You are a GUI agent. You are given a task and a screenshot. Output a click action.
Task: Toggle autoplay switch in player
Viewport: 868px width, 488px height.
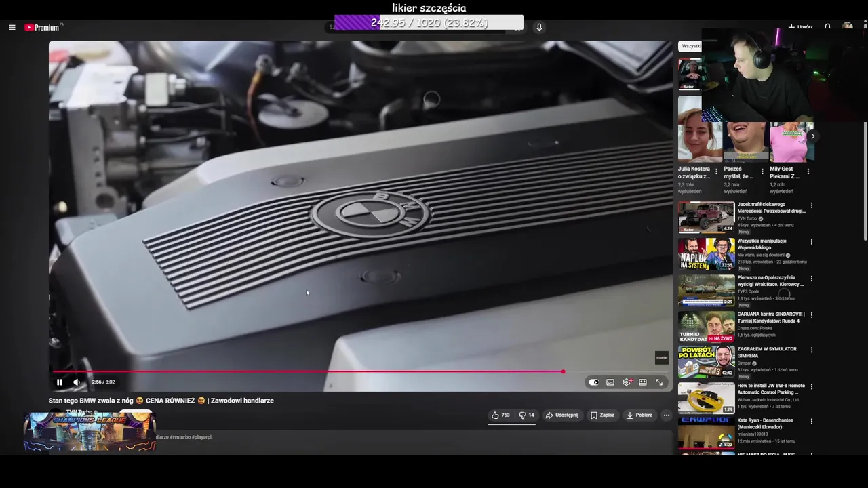594,382
